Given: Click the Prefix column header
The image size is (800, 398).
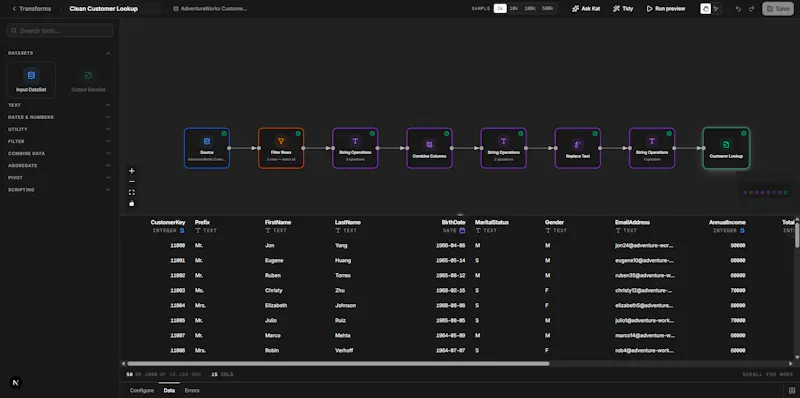Looking at the screenshot, I should pyautogui.click(x=202, y=222).
